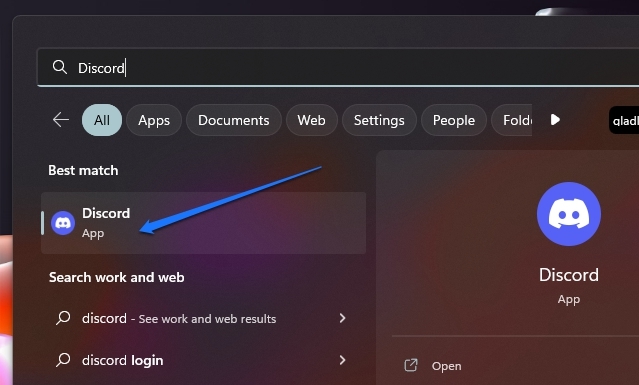Switch to the Apps filter tab
639x385 pixels.
tap(154, 120)
